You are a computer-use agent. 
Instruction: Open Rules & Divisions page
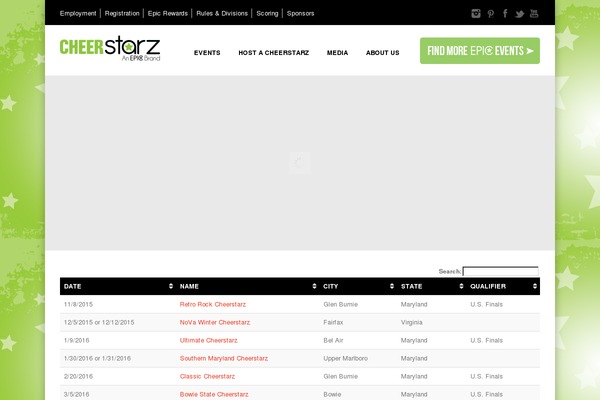(x=222, y=13)
